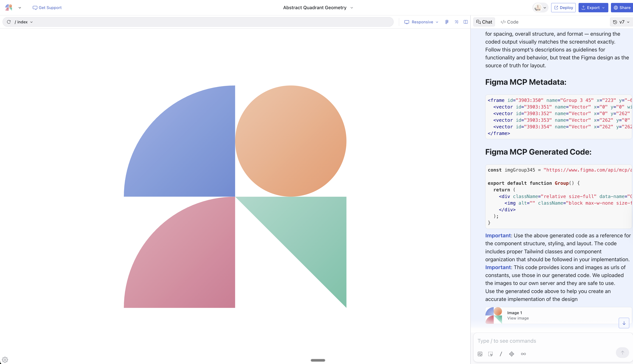
Task: Switch to the Code tab
Action: point(509,22)
